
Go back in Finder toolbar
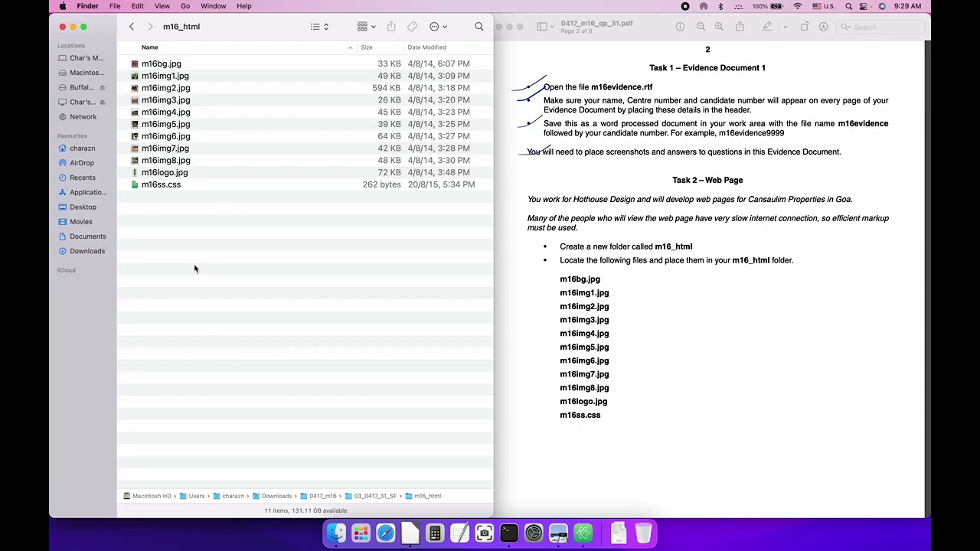(131, 27)
